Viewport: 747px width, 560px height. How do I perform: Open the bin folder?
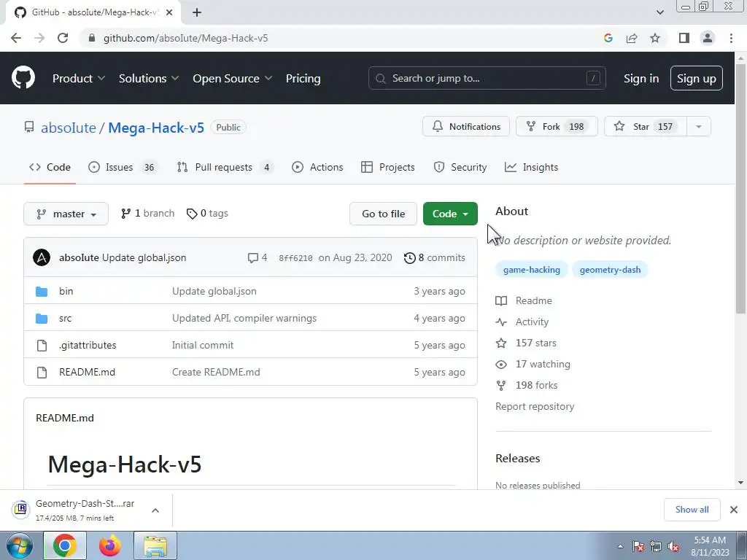(66, 291)
